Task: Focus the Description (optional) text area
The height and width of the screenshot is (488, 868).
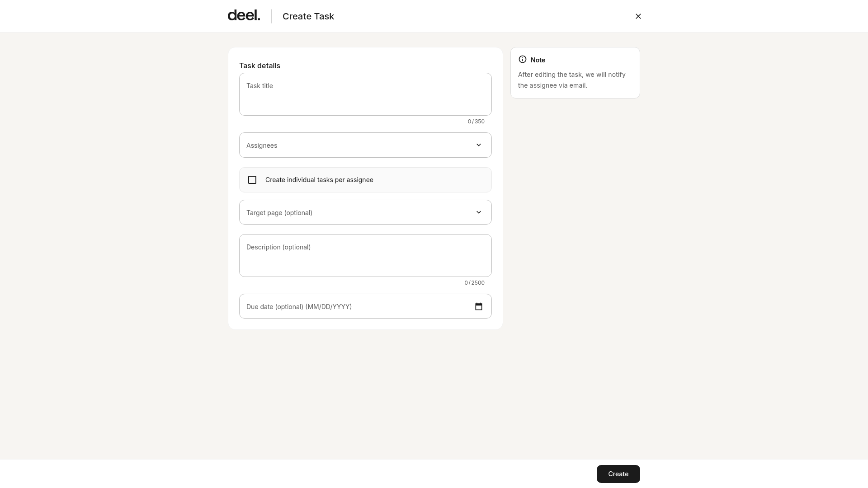Action: (365, 255)
